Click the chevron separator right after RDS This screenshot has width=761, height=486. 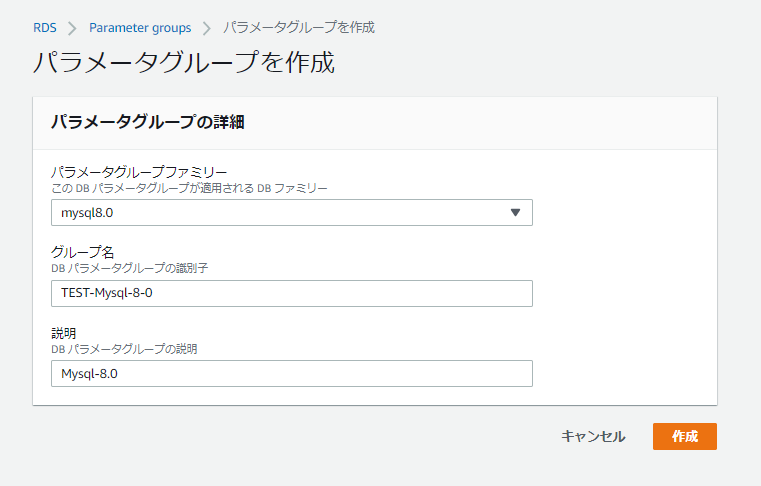(72, 28)
